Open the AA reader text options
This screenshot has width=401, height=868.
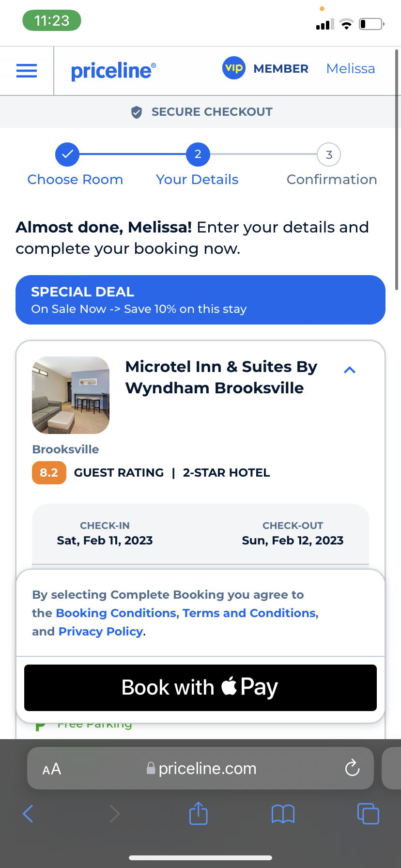[52, 769]
